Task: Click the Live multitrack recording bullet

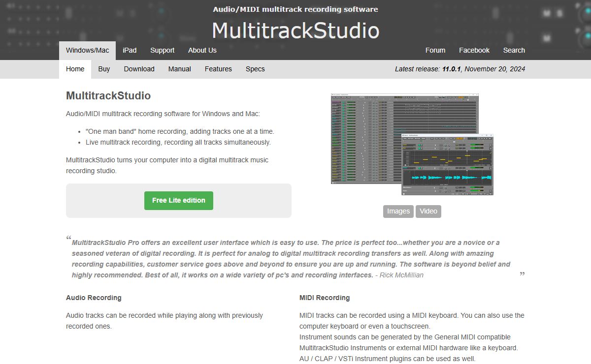Action: 178,142
